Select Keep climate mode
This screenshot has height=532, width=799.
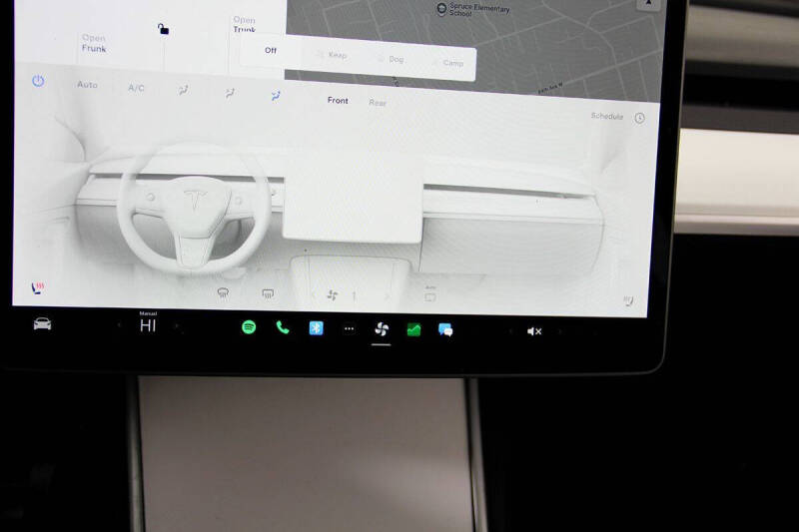[x=333, y=55]
